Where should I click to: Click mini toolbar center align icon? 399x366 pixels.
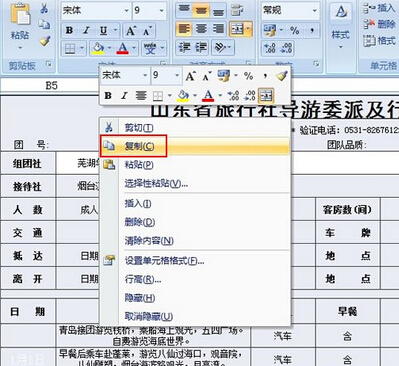click(x=141, y=96)
